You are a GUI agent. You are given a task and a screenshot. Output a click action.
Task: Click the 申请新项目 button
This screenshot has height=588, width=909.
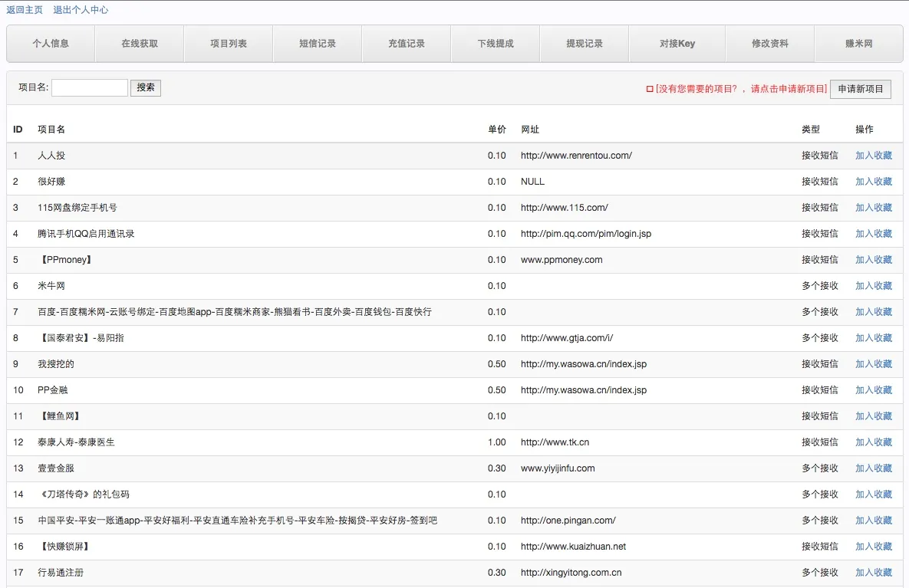tap(861, 89)
